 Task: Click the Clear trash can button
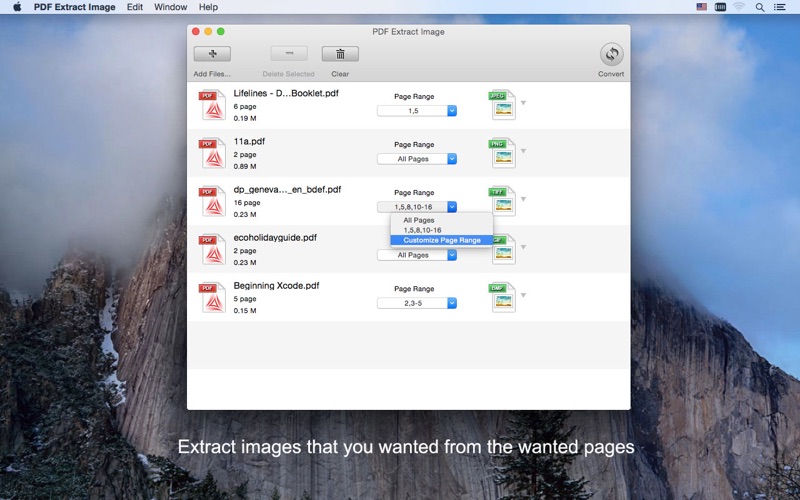[340, 54]
